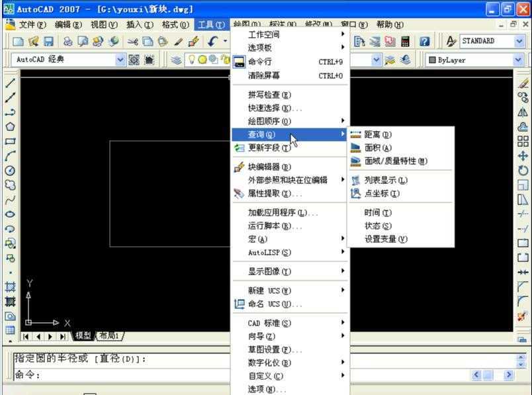The height and width of the screenshot is (395, 532).
Task: Expand the 绘图顺序 submenu
Action: pyautogui.click(x=290, y=121)
